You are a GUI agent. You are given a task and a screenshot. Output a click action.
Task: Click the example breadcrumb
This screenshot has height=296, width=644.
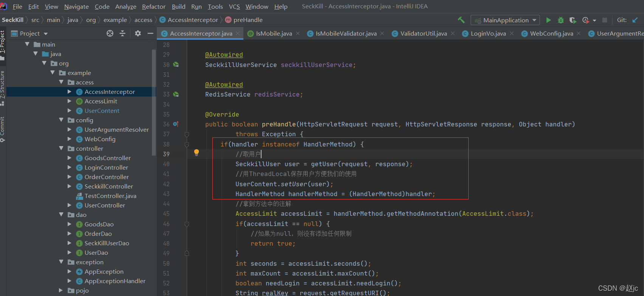pyautogui.click(x=115, y=20)
